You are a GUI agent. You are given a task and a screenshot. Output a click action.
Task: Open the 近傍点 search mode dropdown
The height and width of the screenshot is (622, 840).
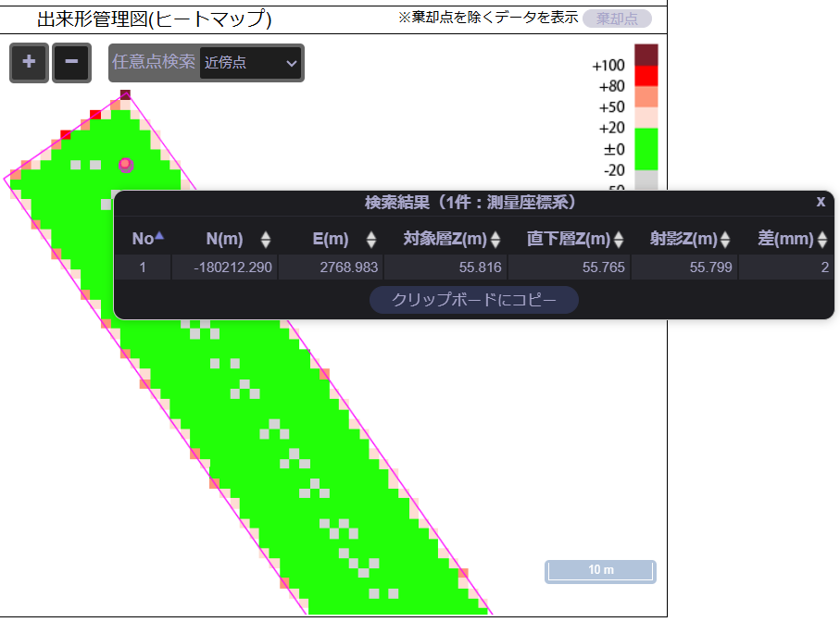[x=250, y=63]
